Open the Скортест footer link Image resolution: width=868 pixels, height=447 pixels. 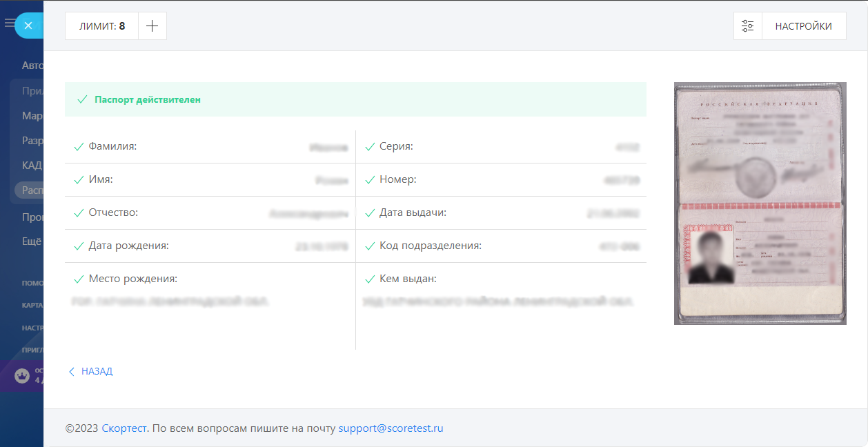pyautogui.click(x=124, y=428)
